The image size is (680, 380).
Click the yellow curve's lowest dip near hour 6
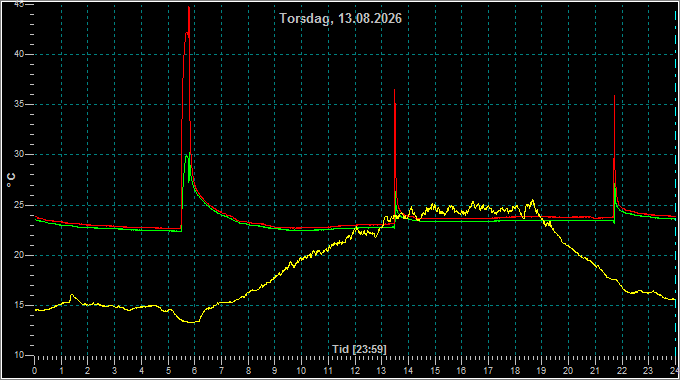(x=192, y=322)
